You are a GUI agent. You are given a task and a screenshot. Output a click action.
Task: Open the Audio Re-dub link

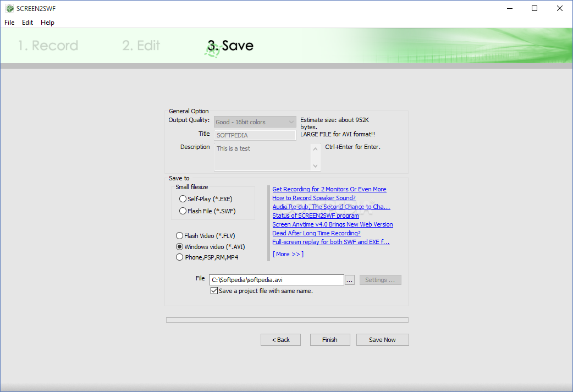point(331,207)
